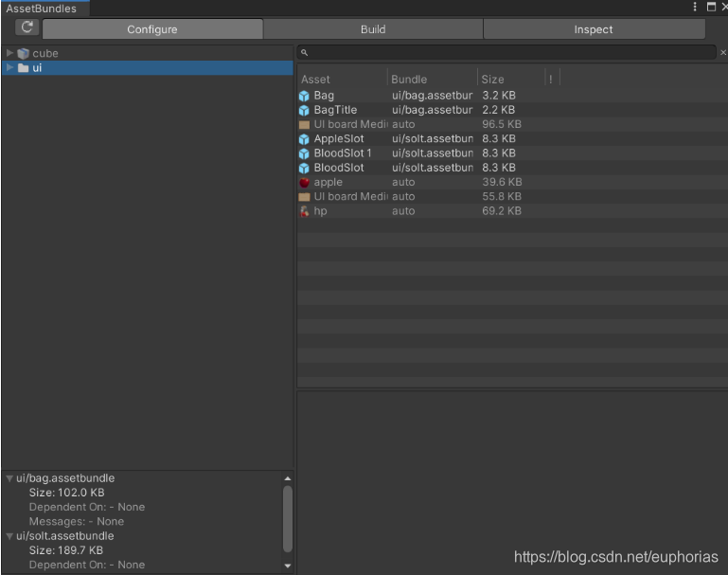Click the BagTitle prefab icon
Screen dimensions: 728x575
(x=304, y=110)
